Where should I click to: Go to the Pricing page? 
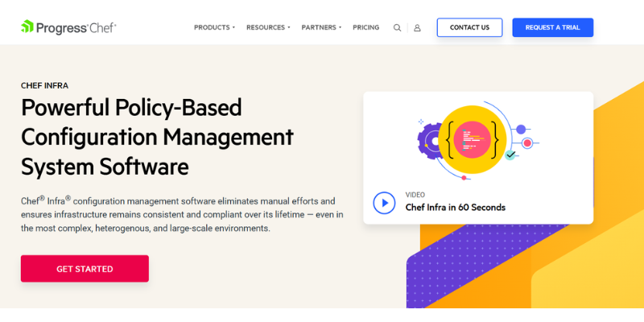tap(365, 27)
